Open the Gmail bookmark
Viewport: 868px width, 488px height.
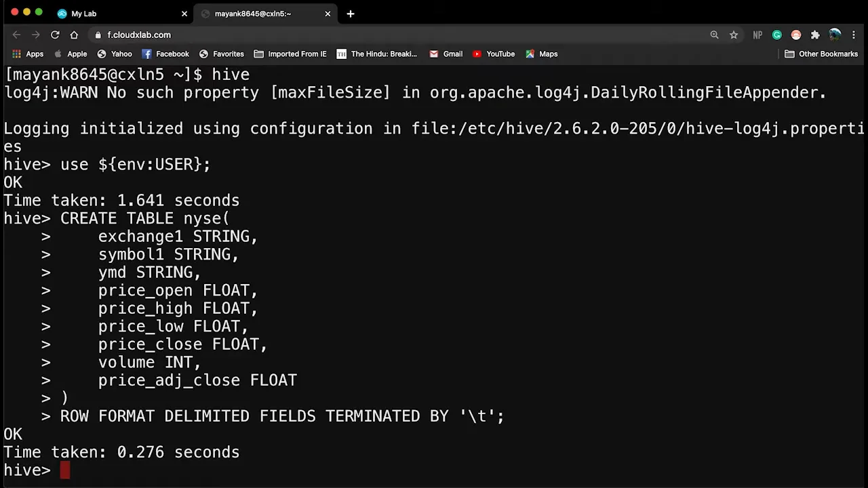(x=446, y=54)
